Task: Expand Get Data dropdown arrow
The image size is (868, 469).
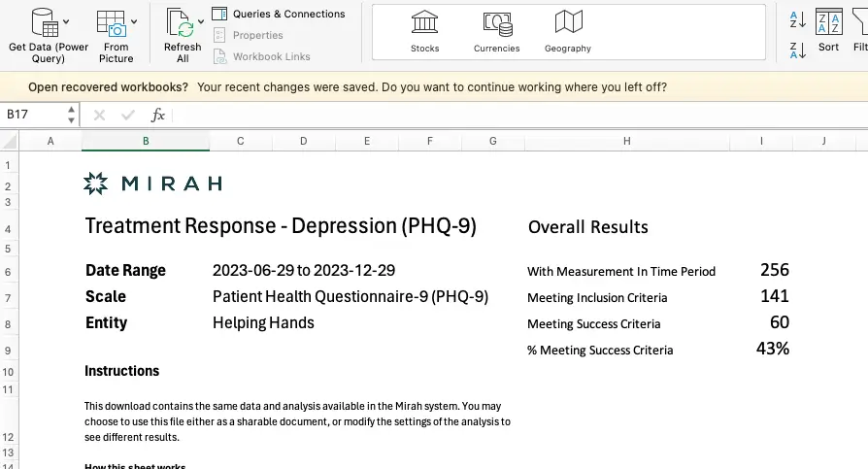Action: [66, 22]
